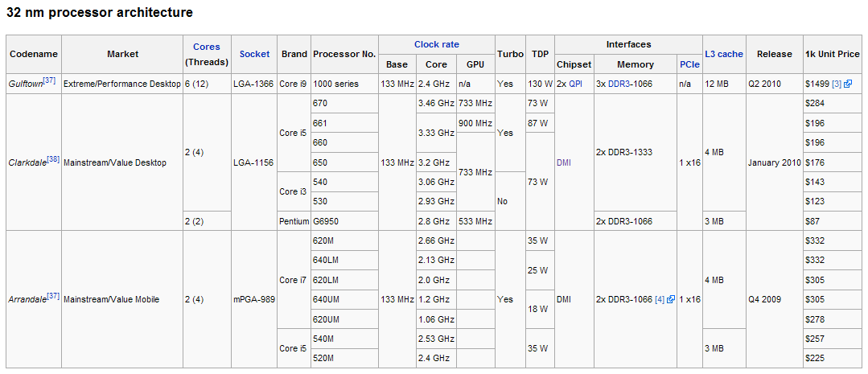Viewport: 868px width, 374px height.
Task: Select the 3.46 GHz core clock cell
Action: (x=436, y=104)
